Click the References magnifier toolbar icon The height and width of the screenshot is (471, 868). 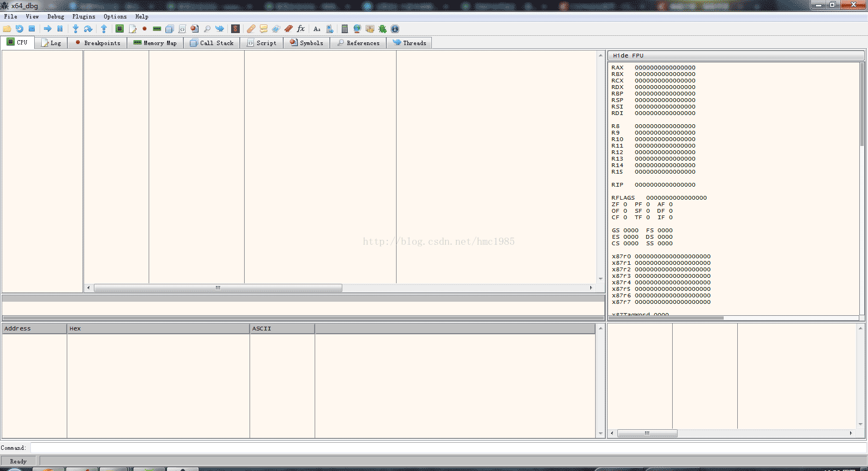click(207, 29)
